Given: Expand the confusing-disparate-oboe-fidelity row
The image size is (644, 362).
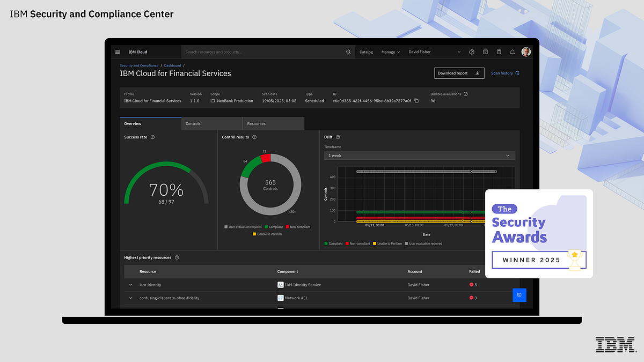Looking at the screenshot, I should [130, 298].
